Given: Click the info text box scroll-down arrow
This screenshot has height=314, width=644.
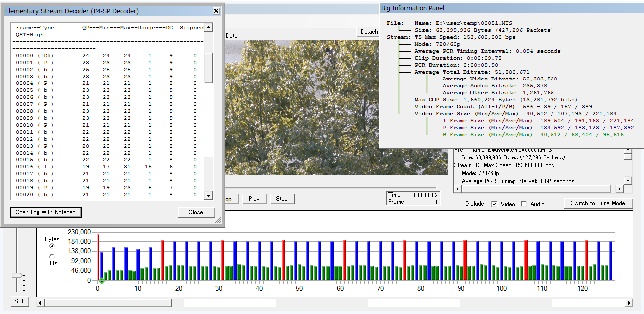Looking at the screenshot, I should [628, 180].
